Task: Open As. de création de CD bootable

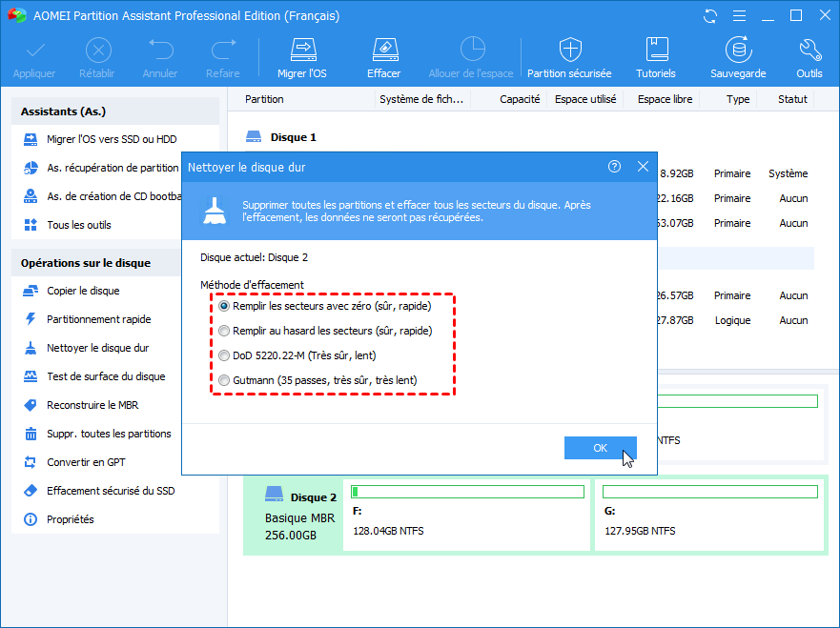Action: 102,196
